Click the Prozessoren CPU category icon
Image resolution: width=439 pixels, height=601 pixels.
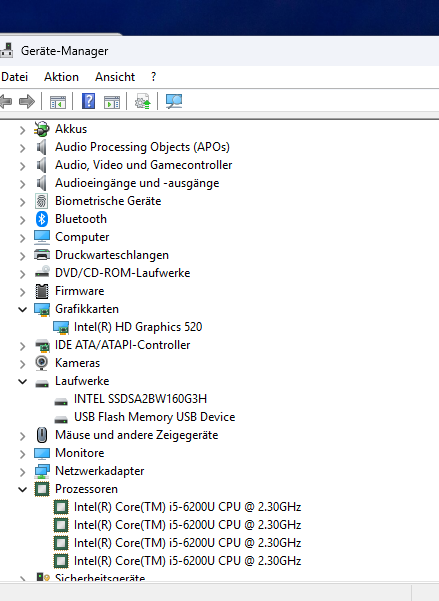coord(41,489)
